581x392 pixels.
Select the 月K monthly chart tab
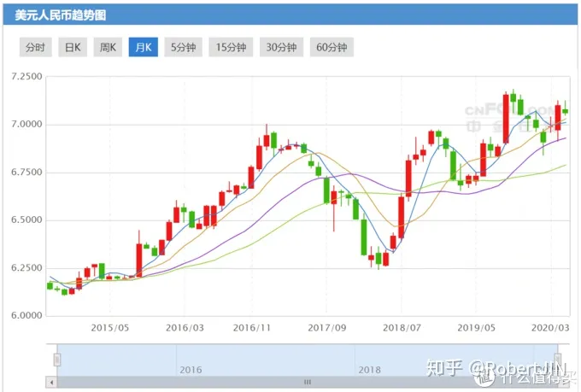pos(144,47)
